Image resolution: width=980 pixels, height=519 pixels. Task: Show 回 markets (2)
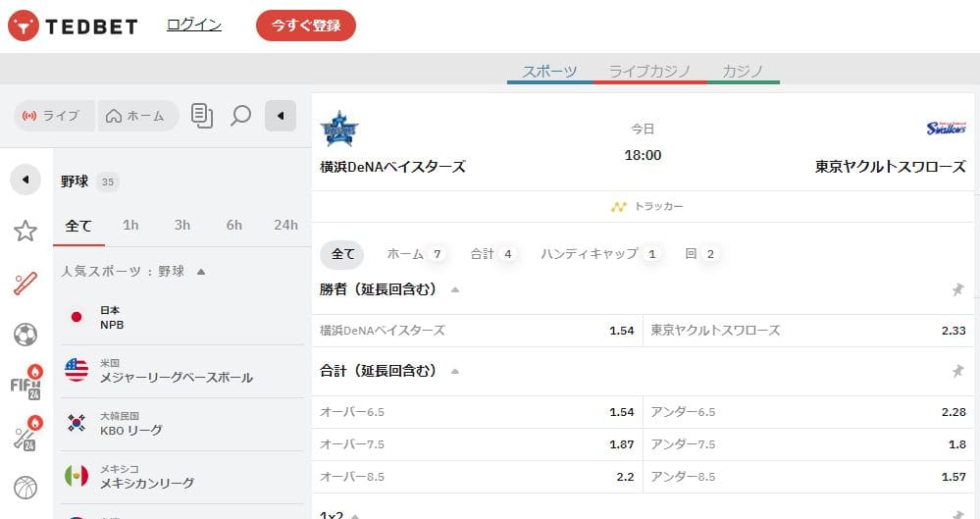point(700,254)
